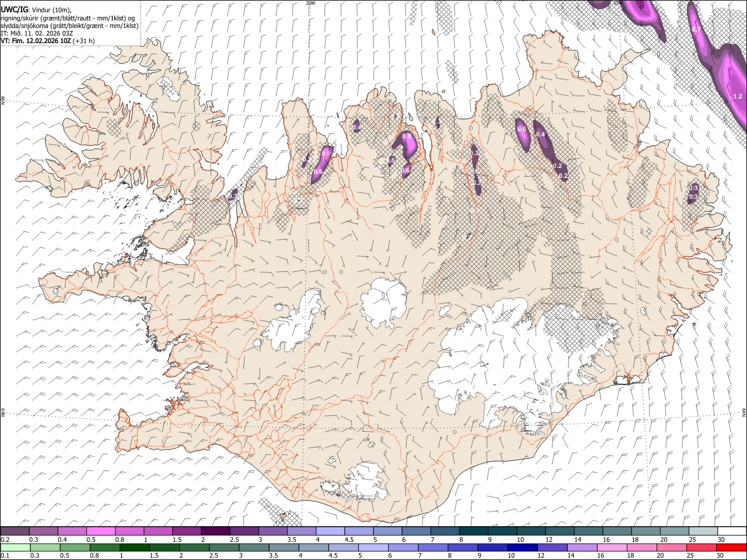The width and height of the screenshot is (747, 560).
Task: Select the dark teal 8 swatch, upper scale
Action: 473,531
